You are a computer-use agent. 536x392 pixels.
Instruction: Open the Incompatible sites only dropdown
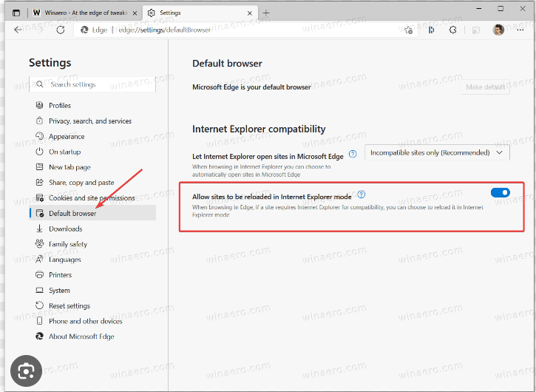(437, 152)
